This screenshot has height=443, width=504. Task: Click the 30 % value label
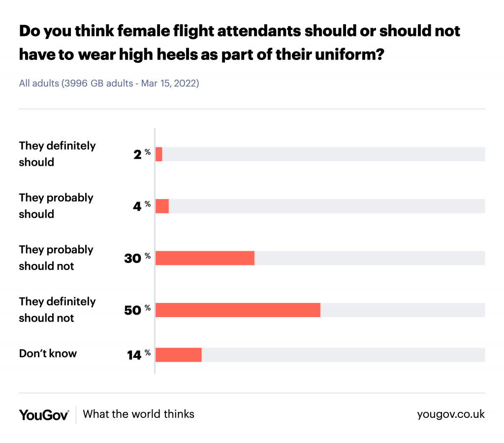[x=137, y=258]
